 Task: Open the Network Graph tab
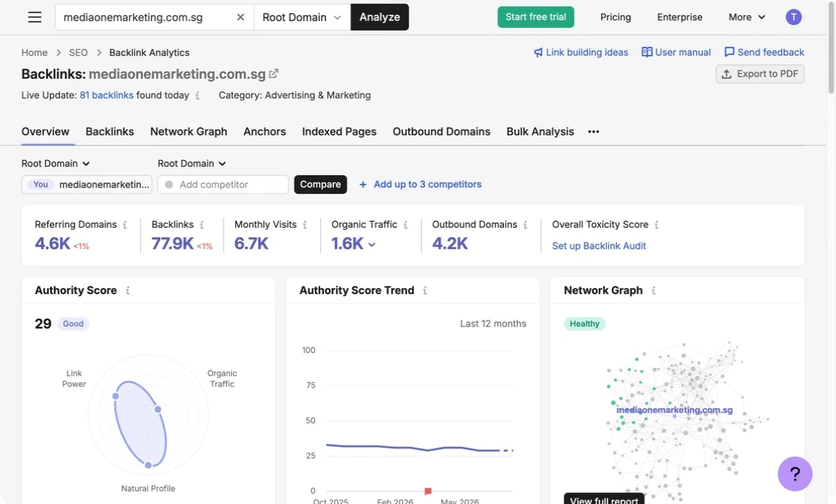click(x=189, y=132)
